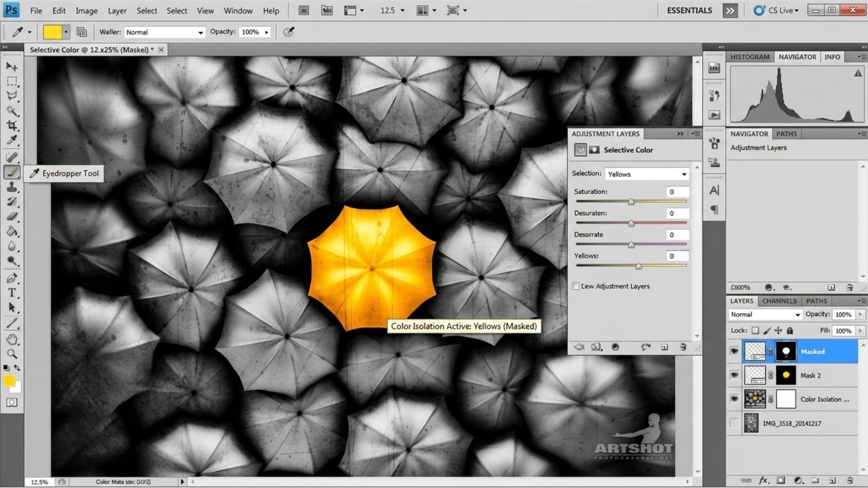
Task: Select the Move tool
Action: coord(12,67)
